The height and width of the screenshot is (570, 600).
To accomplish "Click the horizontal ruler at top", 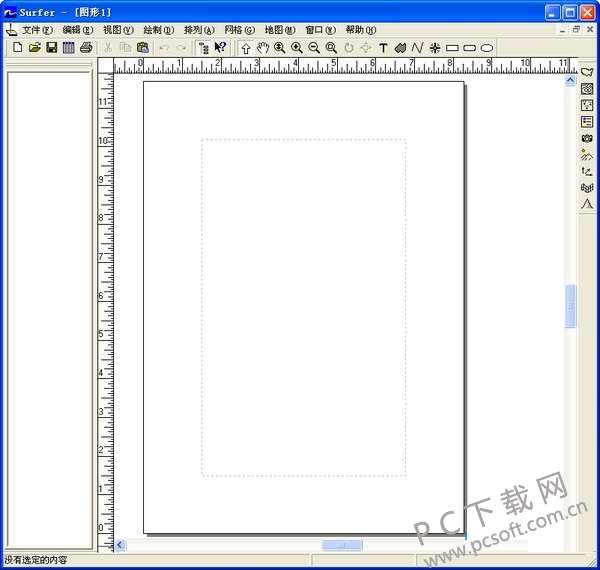I will tap(345, 65).
